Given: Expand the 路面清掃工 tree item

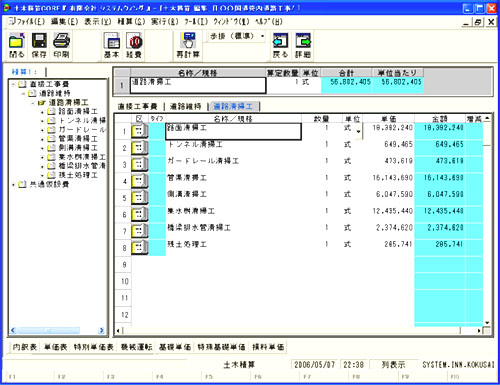Looking at the screenshot, I should click(42, 112).
